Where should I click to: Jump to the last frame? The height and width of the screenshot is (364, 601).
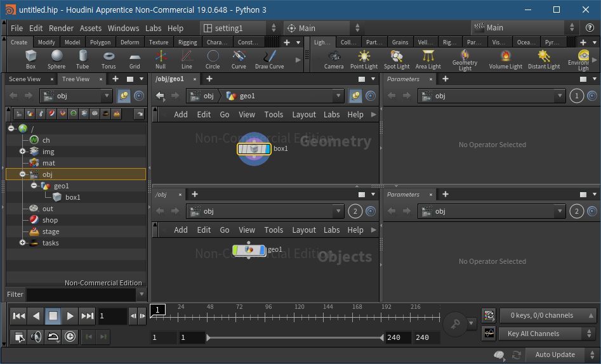[87, 316]
